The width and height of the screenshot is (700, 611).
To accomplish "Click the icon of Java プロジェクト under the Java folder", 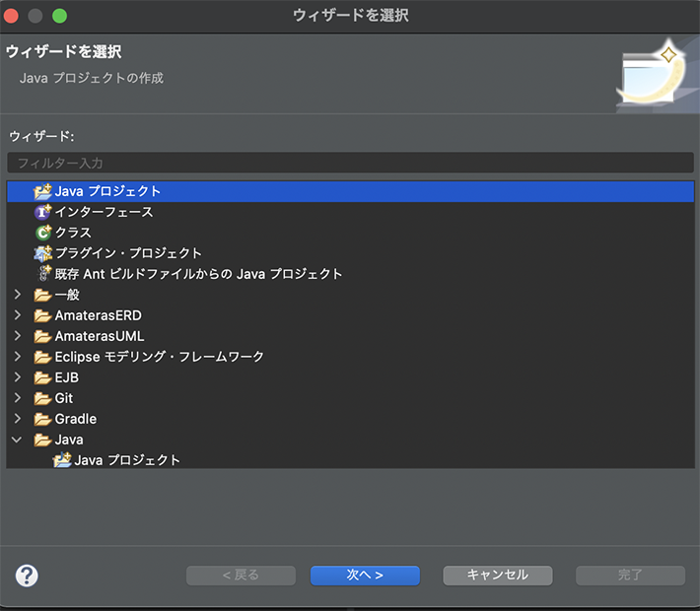I will tap(62, 460).
